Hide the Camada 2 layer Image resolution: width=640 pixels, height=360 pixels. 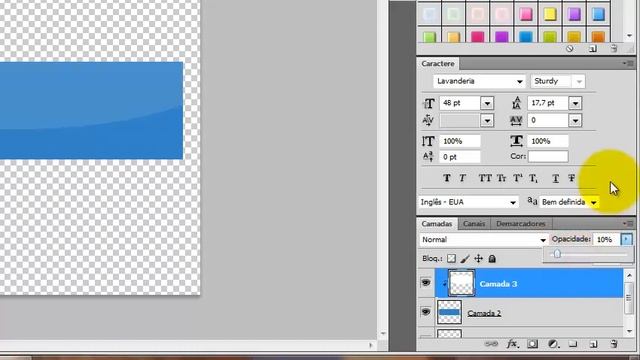[x=426, y=312]
